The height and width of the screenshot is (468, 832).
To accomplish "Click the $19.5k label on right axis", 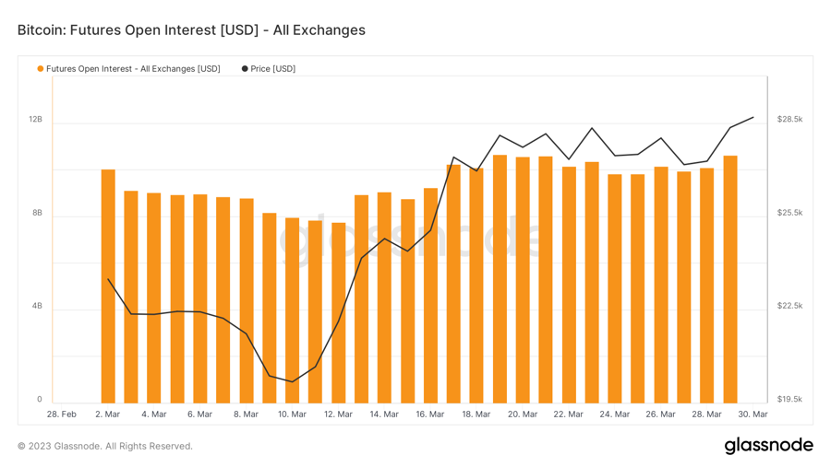I will coord(790,399).
